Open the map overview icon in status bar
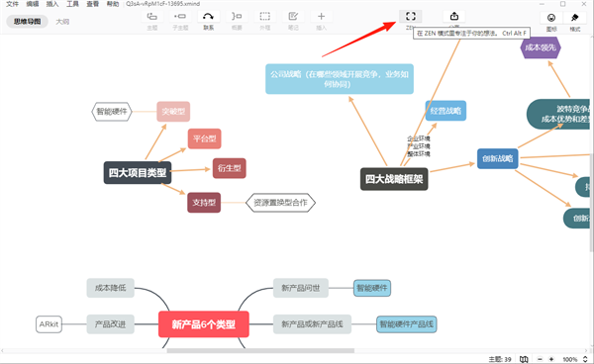This screenshot has width=594, height=364. point(524,359)
